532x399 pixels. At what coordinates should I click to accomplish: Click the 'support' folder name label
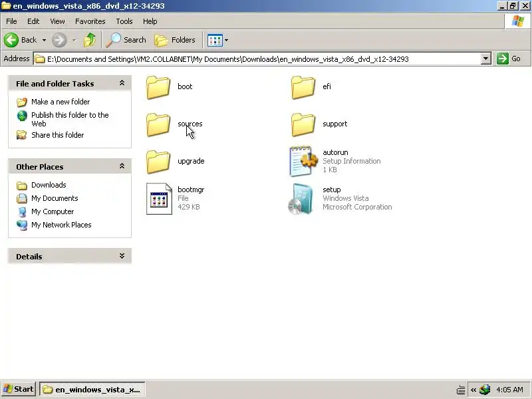coord(335,124)
